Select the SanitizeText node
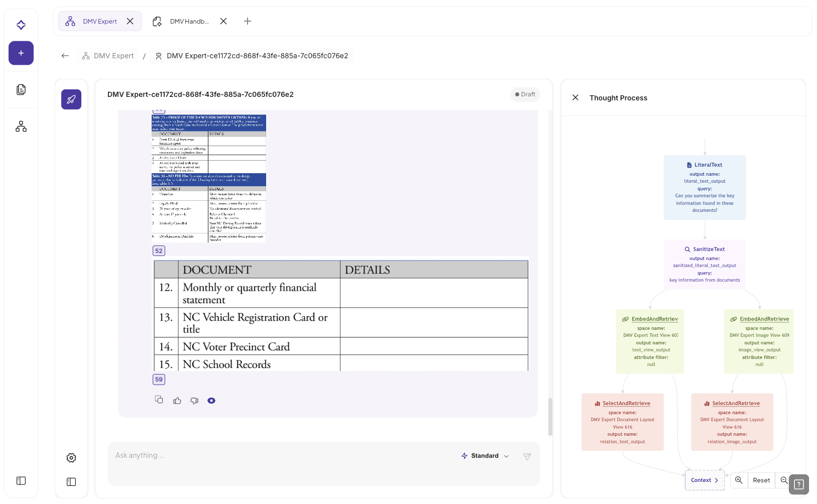817x504 pixels. [x=705, y=264]
